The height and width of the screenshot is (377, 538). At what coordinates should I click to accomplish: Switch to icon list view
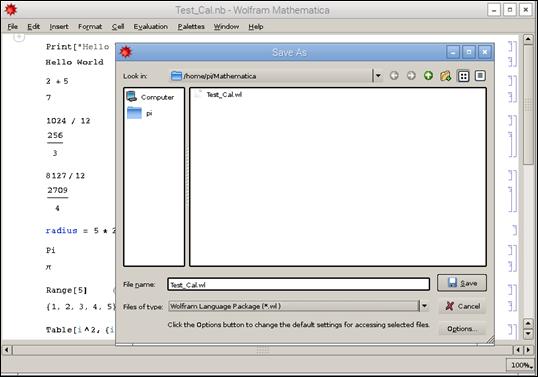tap(464, 76)
